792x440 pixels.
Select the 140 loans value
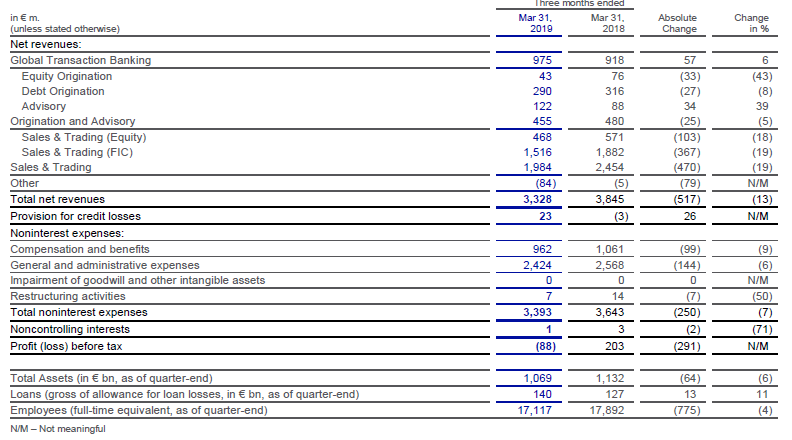(x=542, y=395)
